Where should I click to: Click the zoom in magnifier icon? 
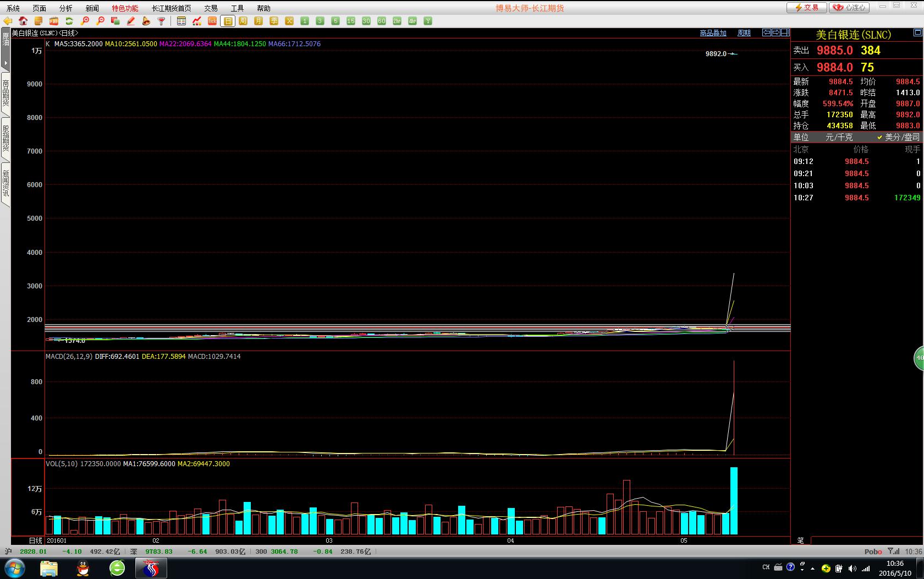click(x=85, y=21)
